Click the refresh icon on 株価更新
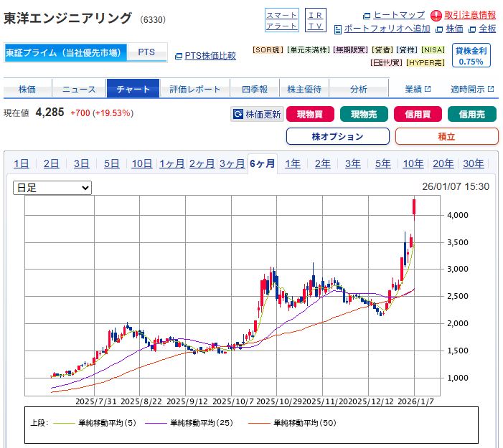The image size is (503, 448). (238, 114)
